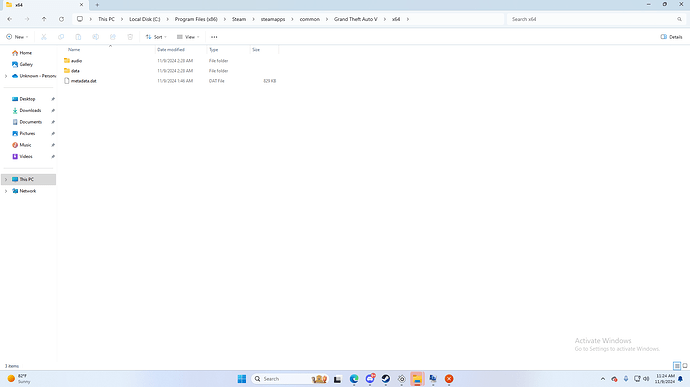
Task: Select the x64 tab
Action: point(44,5)
